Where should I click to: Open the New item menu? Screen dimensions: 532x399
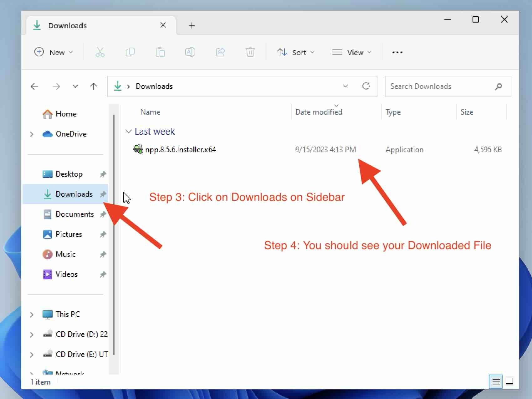54,52
